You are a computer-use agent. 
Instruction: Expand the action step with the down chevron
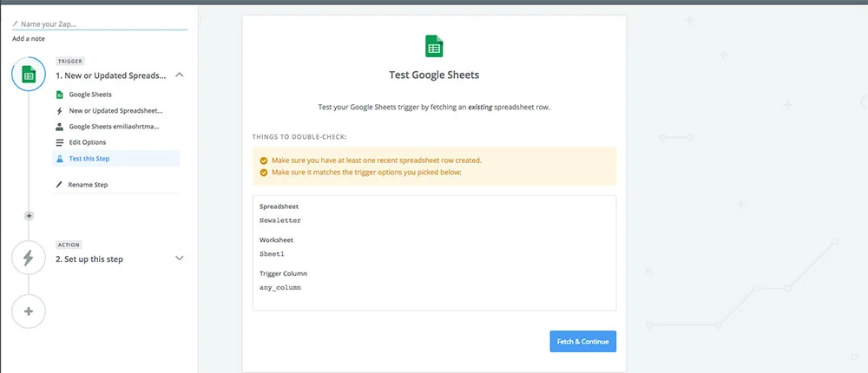point(180,258)
